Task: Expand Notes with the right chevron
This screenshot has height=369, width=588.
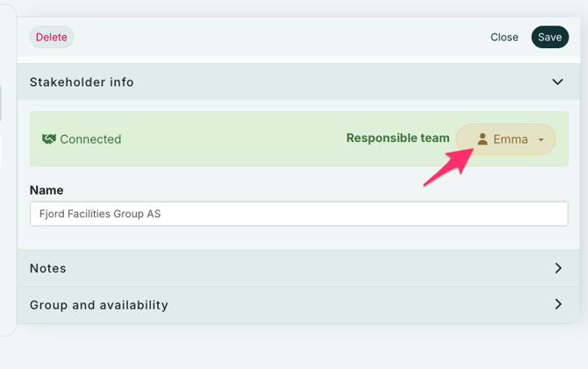Action: (558, 268)
